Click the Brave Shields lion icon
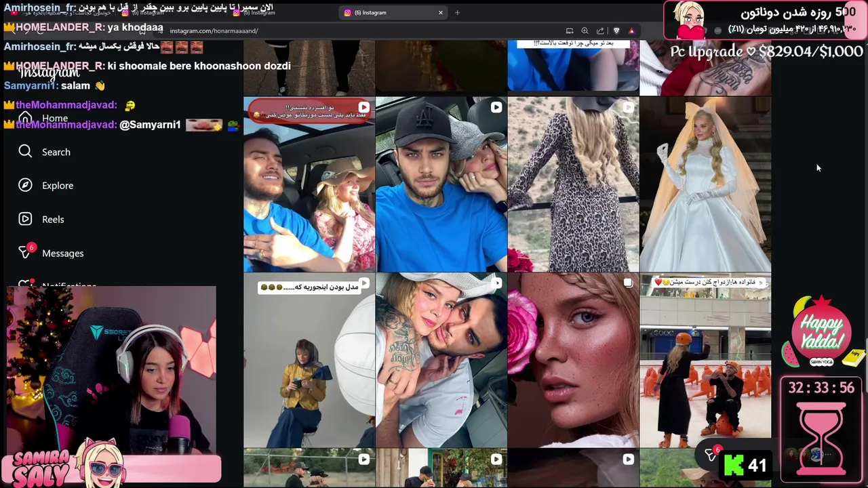Image resolution: width=868 pixels, height=488 pixels. (x=616, y=30)
